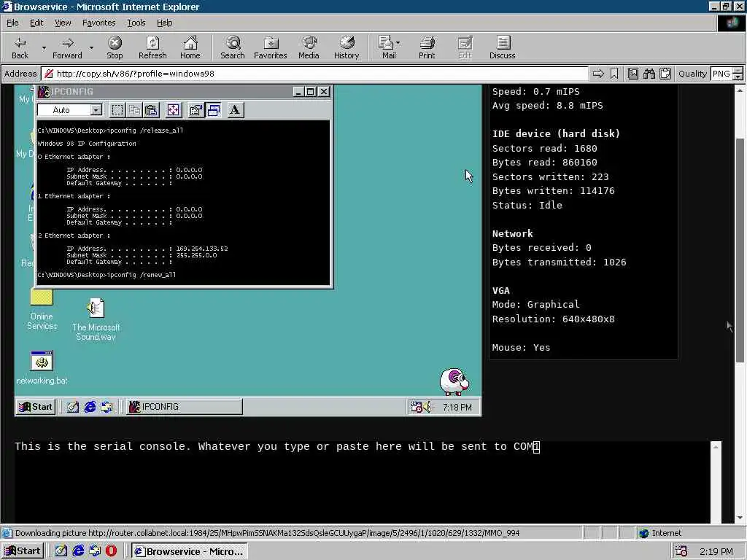Refresh the current page
The image size is (747, 560).
coord(152,47)
